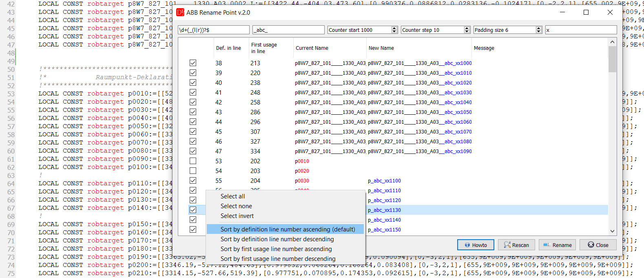Enable the checkbox for point p0010
Image resolution: width=644 pixels, height=278 pixels.
193,161
